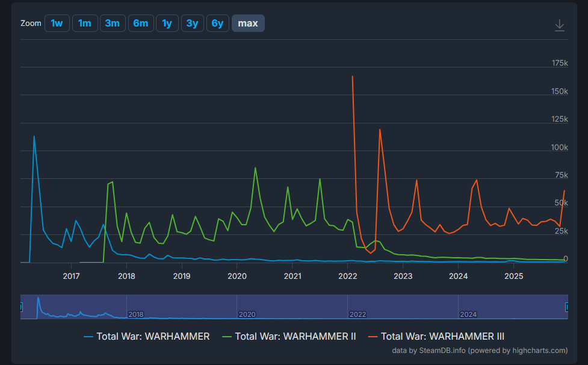Viewport: 588px width, 365px height.
Task: Click the 2023 x-axis label
Action: [x=403, y=276]
